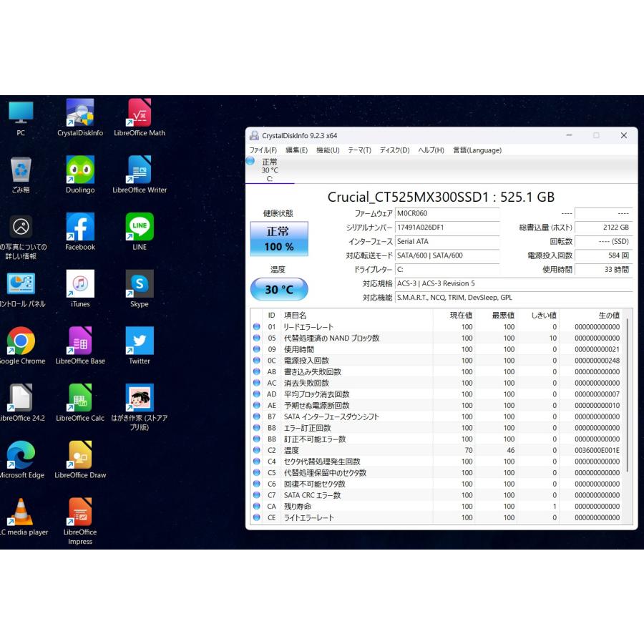Viewport: 644px width, 644px height.
Task: Open the ディスク(D) menu
Action: pos(394,150)
